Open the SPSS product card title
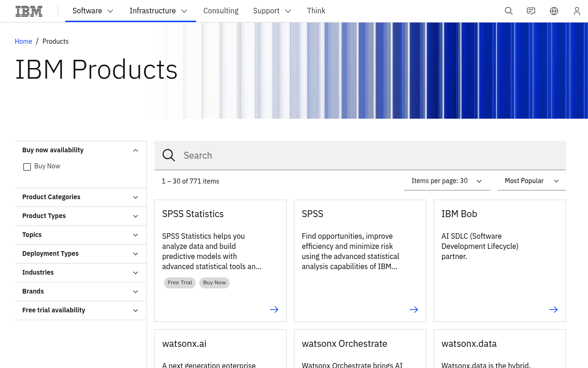588x368 pixels. 312,214
